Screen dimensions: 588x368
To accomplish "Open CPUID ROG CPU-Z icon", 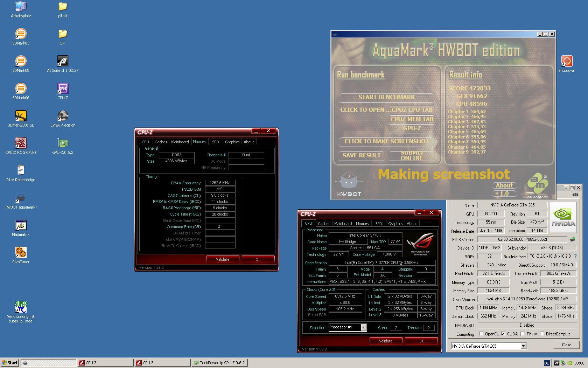I will [21, 143].
